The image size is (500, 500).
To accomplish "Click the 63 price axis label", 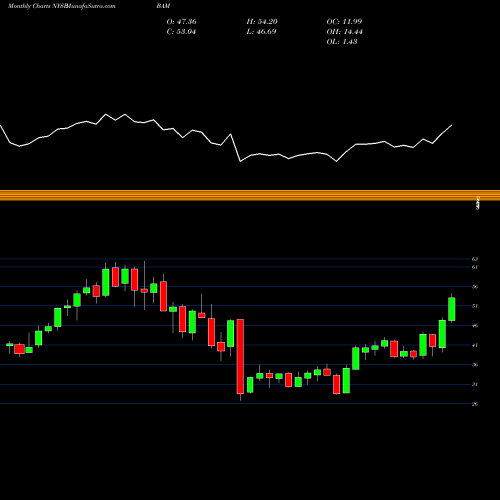I will pos(475,259).
